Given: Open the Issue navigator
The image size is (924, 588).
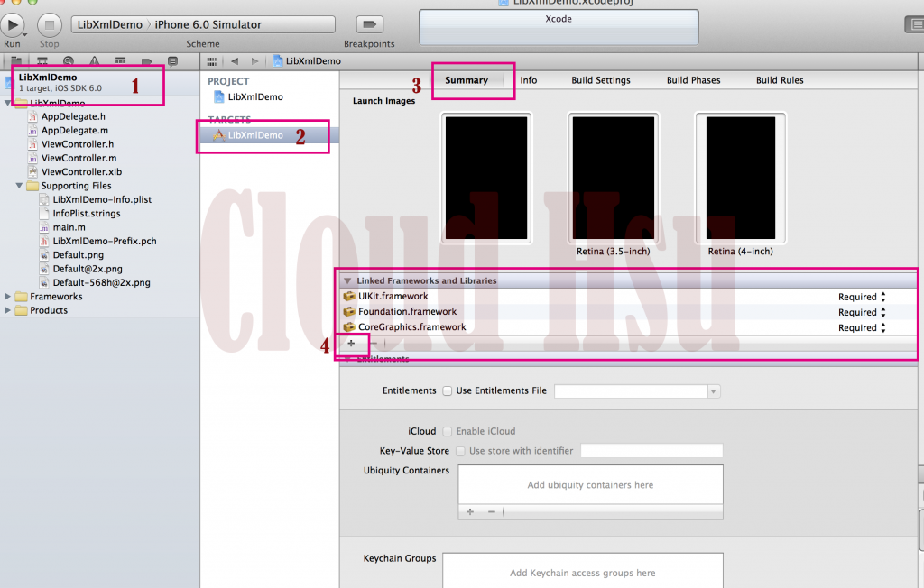Looking at the screenshot, I should tap(94, 60).
